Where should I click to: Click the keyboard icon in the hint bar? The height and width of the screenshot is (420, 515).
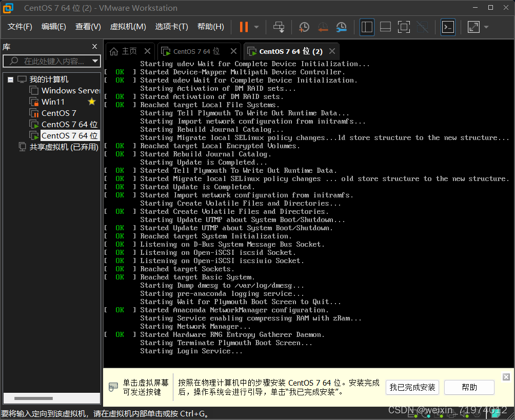113,387
